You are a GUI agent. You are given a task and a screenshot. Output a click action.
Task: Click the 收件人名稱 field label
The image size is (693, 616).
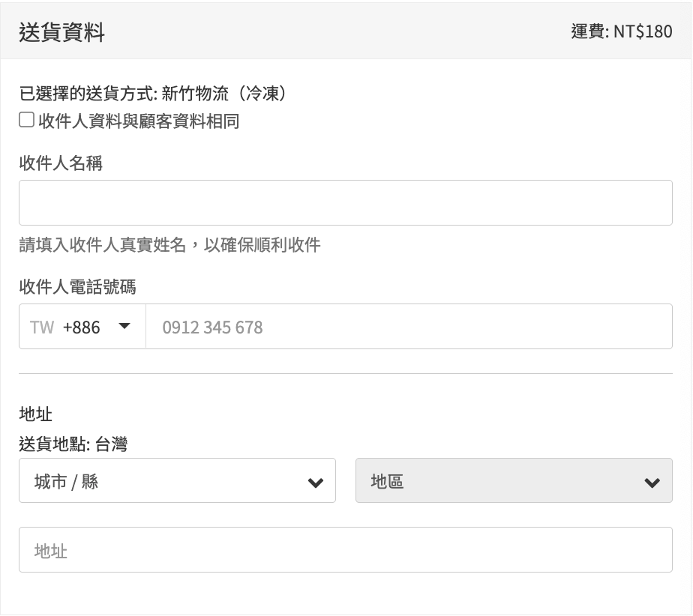pos(61,163)
